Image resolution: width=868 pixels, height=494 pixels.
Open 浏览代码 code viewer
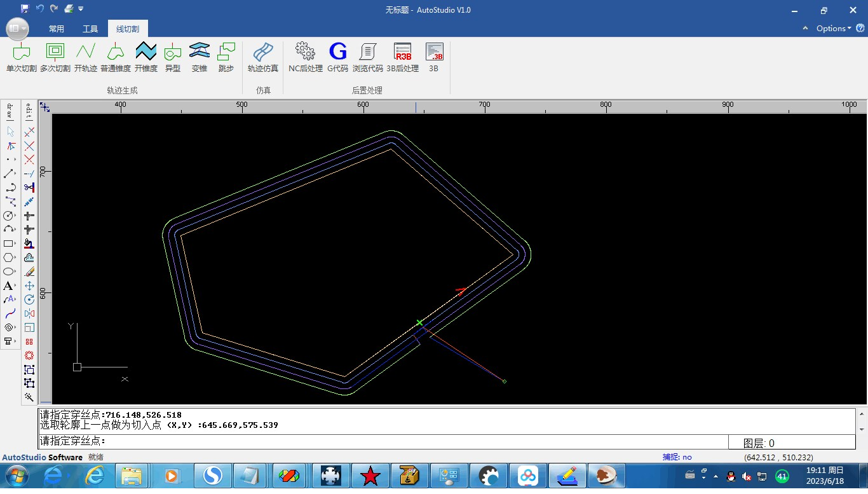(368, 57)
